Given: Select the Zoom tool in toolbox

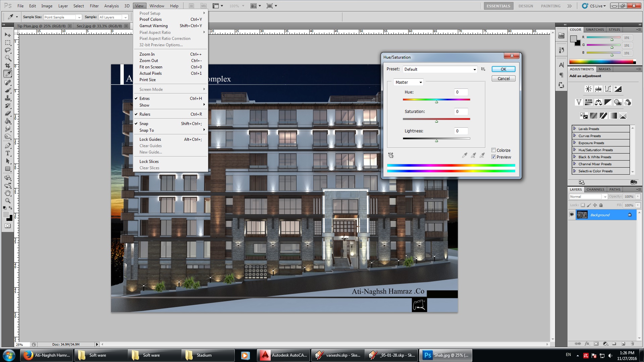Looking at the screenshot, I should pos(8,201).
